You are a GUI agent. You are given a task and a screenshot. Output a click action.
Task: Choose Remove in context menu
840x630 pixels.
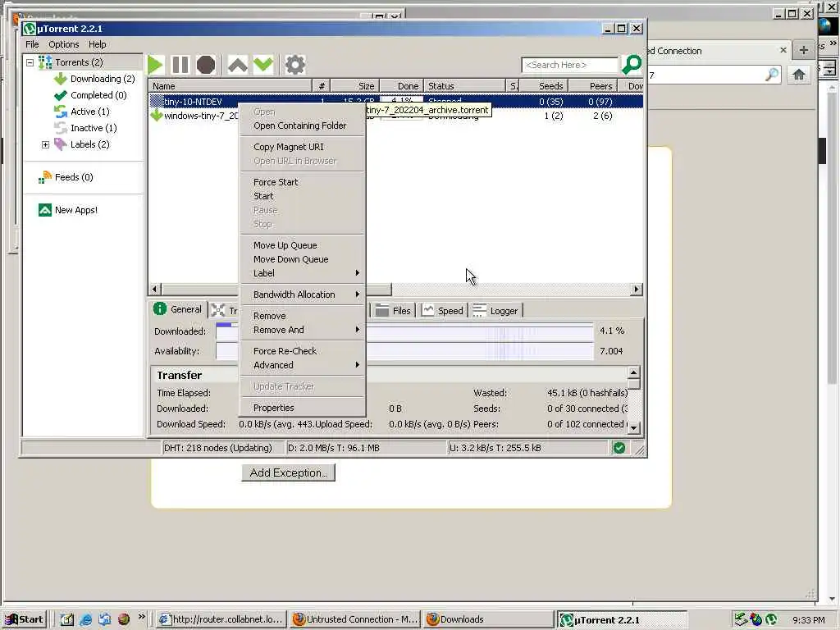[303, 316]
